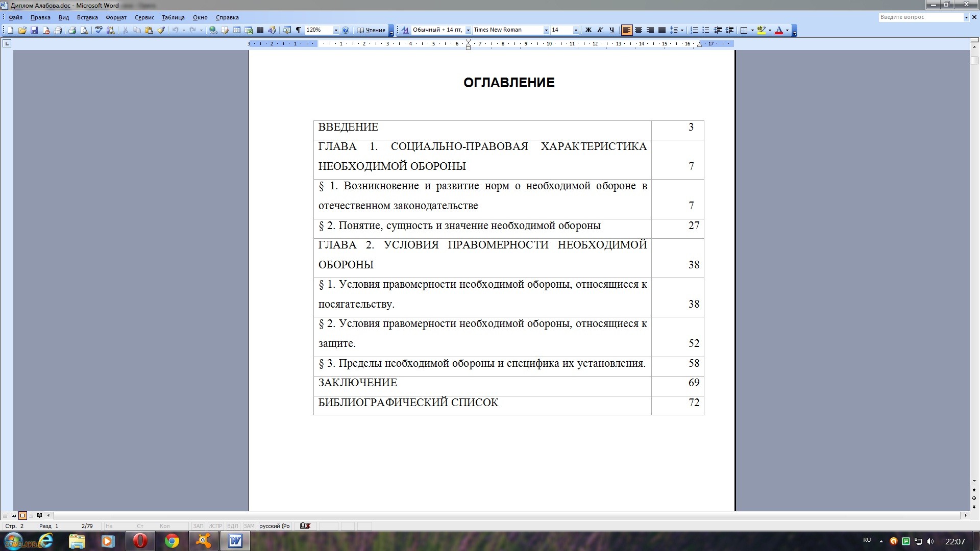Run the spelling and grammar check icon
The width and height of the screenshot is (980, 551).
[x=99, y=30]
